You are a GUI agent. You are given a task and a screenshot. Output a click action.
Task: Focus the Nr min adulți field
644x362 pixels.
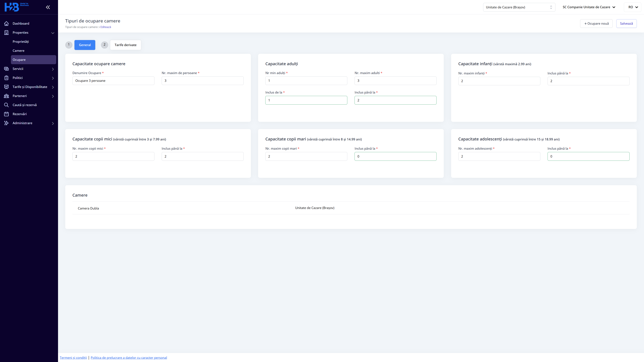point(306,81)
